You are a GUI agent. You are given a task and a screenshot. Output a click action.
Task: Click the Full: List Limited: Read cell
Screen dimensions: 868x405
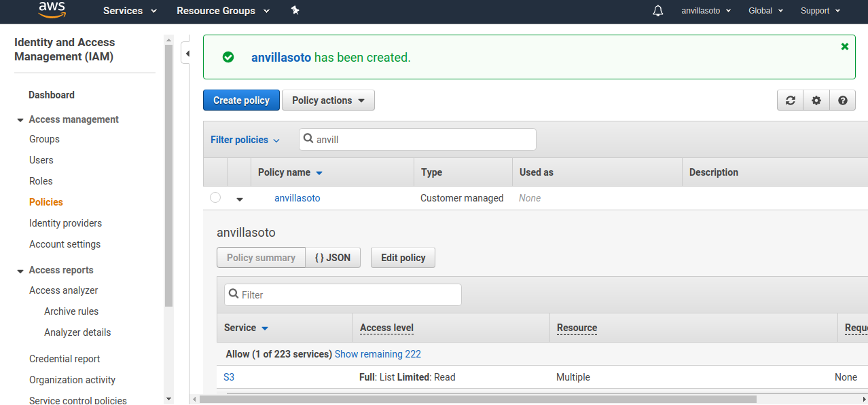point(407,377)
